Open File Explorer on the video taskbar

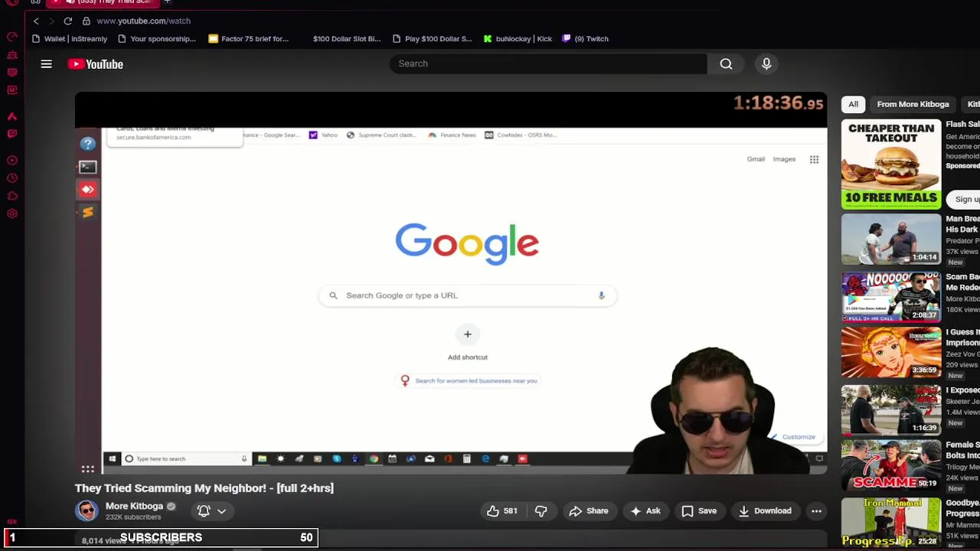[262, 459]
